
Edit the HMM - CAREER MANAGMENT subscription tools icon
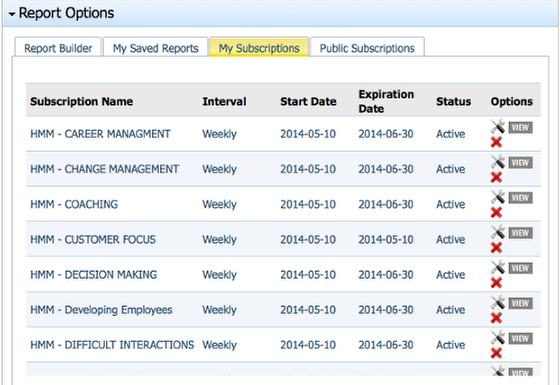[x=498, y=126]
